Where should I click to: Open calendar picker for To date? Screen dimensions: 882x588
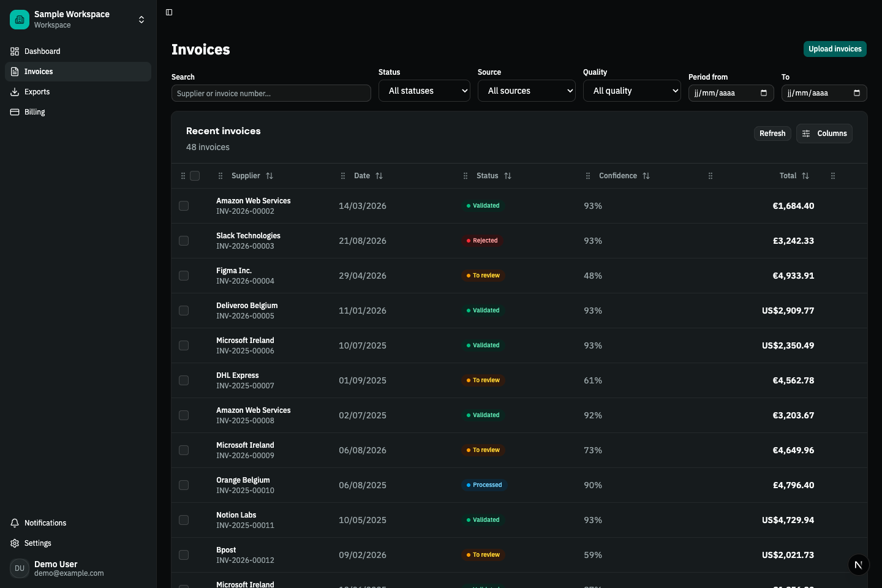(x=857, y=93)
